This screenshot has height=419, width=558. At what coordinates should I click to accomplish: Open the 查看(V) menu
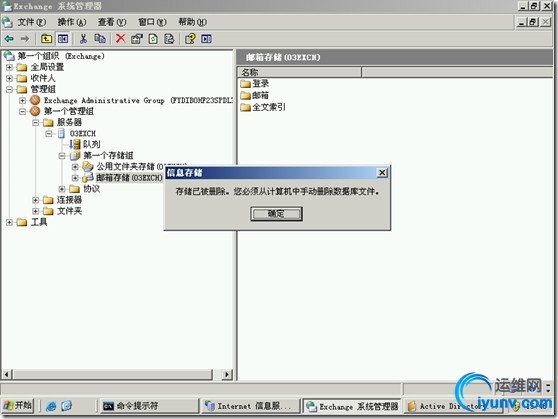point(112,22)
